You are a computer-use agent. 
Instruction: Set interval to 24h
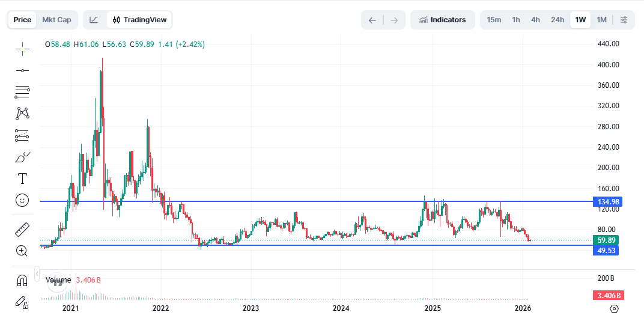click(x=557, y=20)
